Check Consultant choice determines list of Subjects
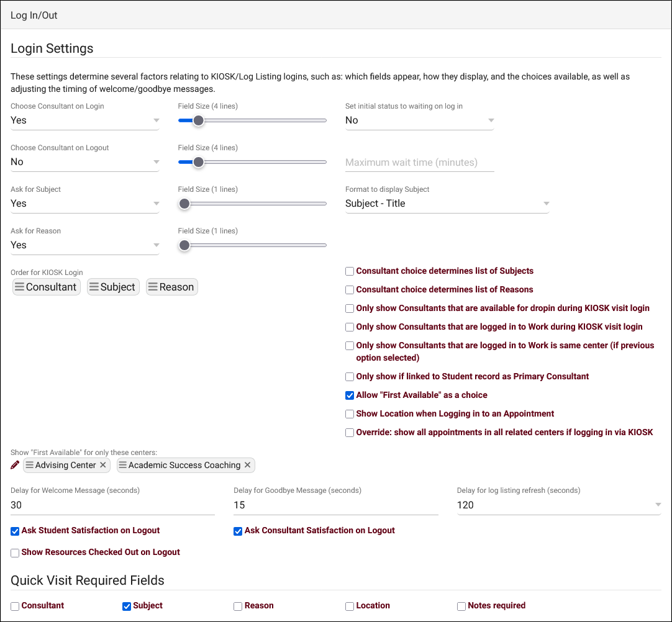Viewport: 672px width, 622px height. click(350, 271)
